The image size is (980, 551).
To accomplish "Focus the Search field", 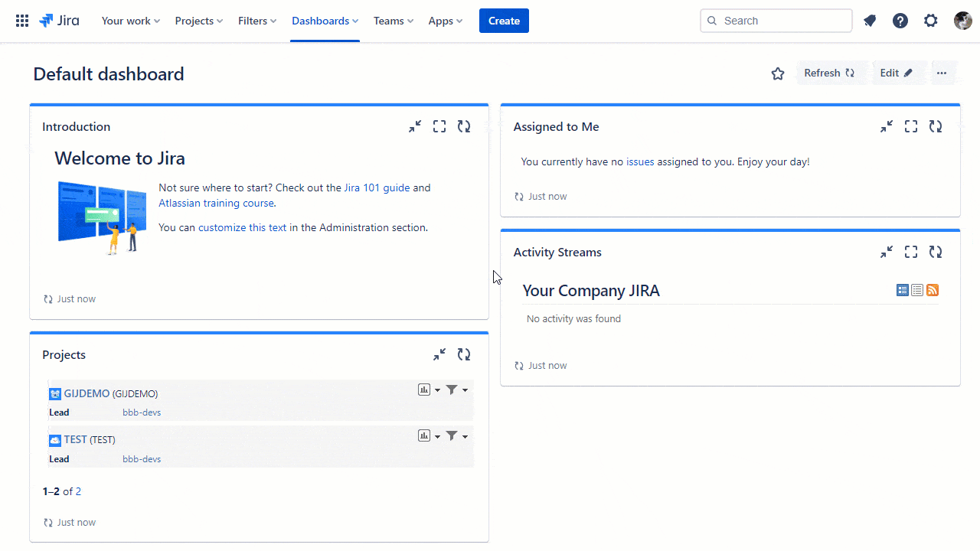I will tap(776, 21).
